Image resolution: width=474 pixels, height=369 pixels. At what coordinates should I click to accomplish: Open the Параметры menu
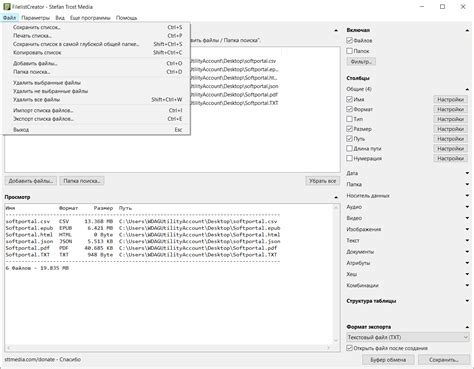pyautogui.click(x=35, y=18)
